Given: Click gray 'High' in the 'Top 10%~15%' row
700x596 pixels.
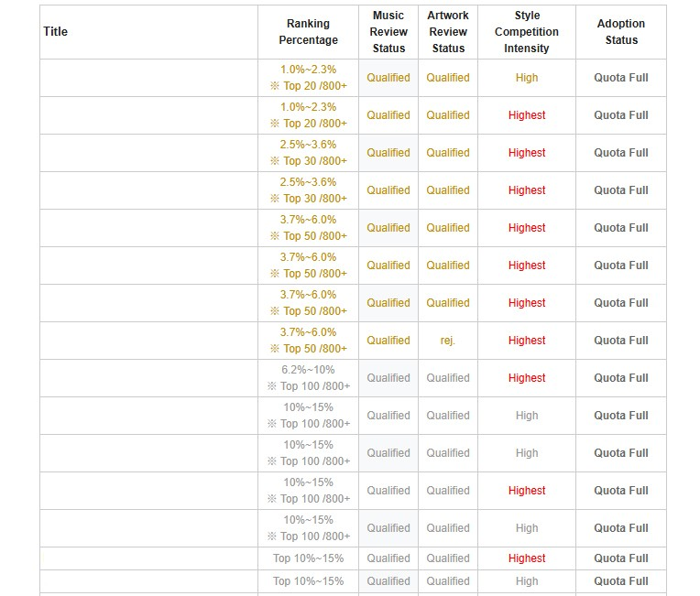Looking at the screenshot, I should coord(527,581).
